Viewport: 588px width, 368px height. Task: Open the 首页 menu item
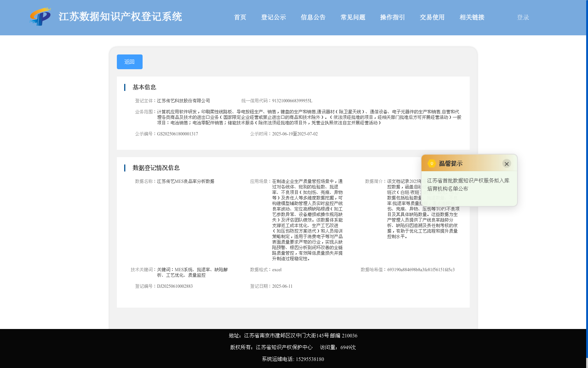click(240, 17)
